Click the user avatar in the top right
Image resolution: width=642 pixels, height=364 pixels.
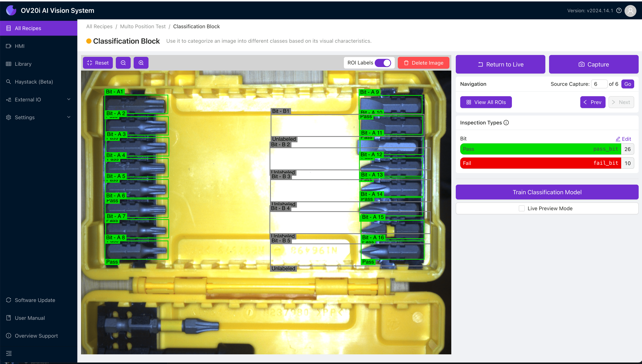630,11
